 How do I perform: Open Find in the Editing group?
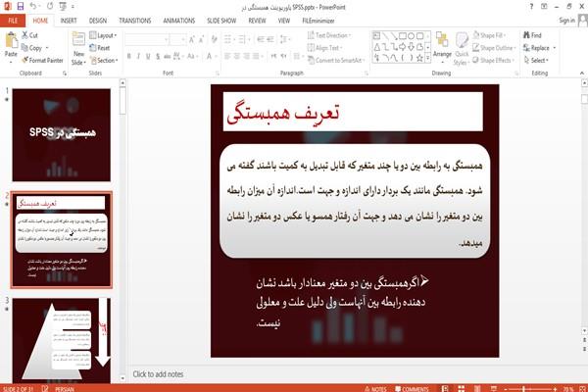532,35
